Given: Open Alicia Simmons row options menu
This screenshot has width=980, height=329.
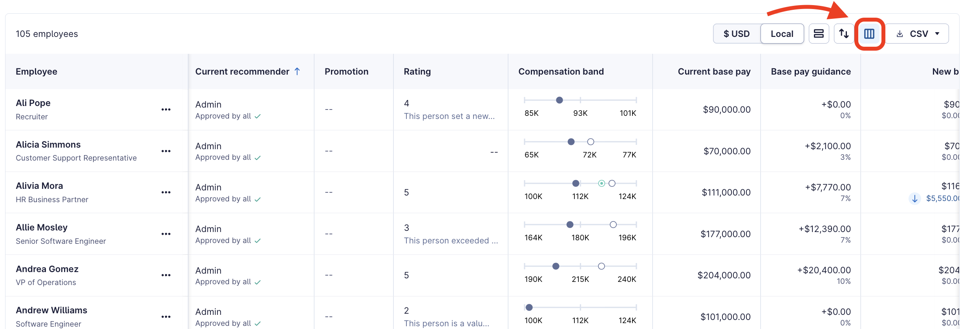Looking at the screenshot, I should tap(166, 151).
